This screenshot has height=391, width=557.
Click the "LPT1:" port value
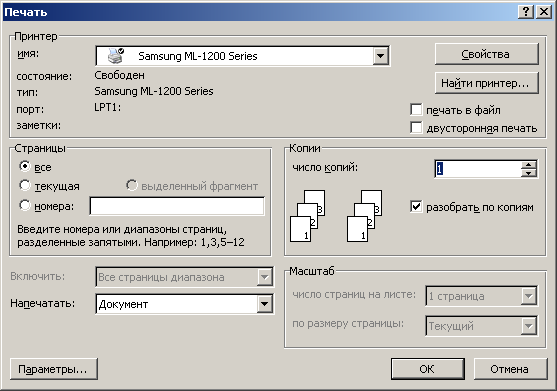pos(107,107)
